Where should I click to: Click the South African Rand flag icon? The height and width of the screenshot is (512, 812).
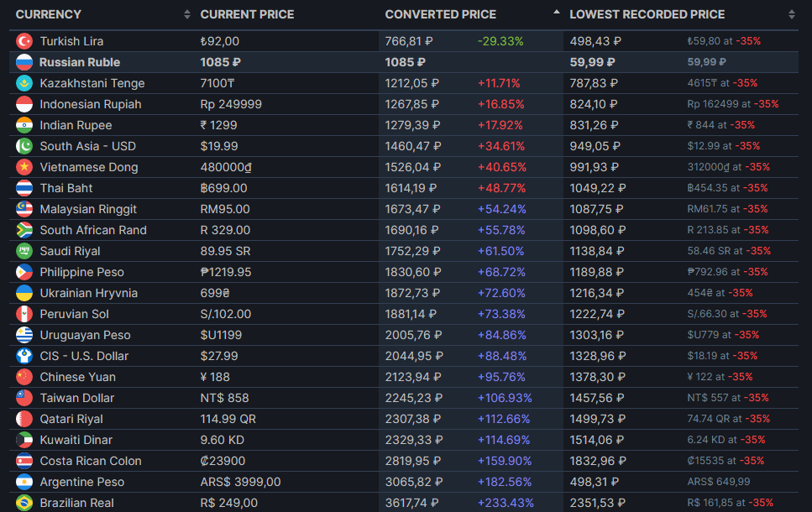[x=24, y=230]
